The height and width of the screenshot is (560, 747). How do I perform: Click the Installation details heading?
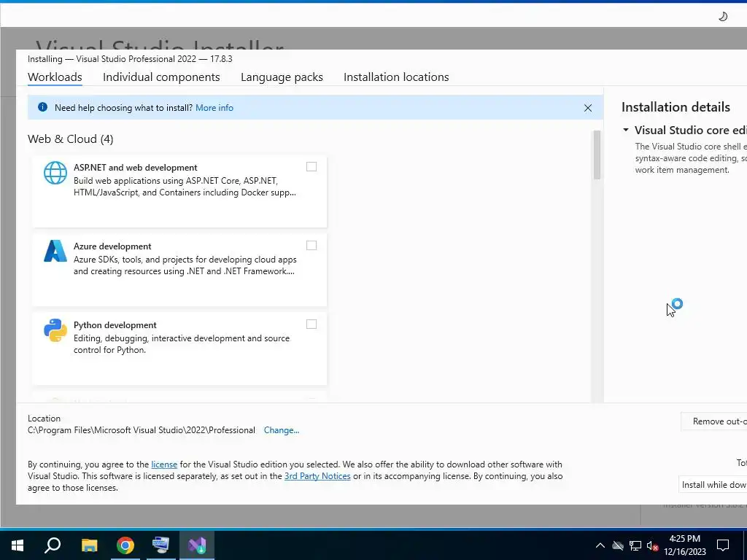(x=676, y=107)
